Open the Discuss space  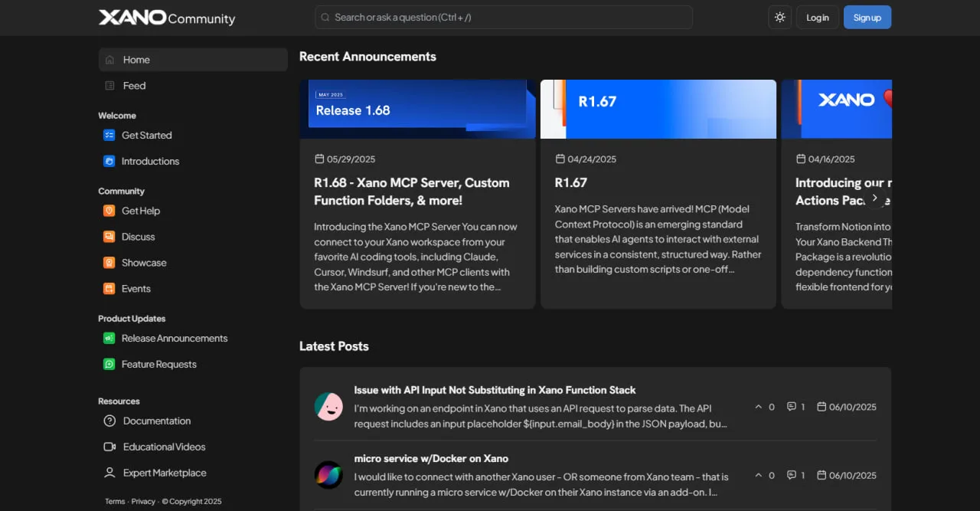138,237
